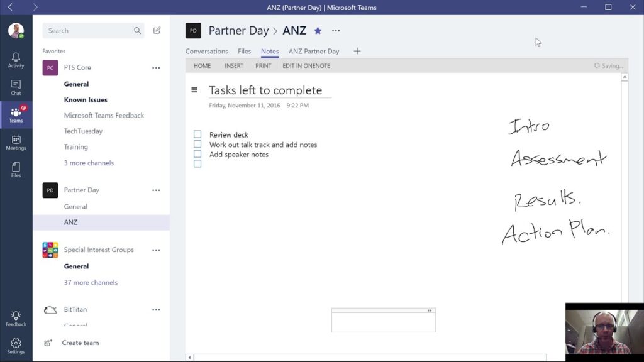Unfavorite the ANZ channel via the star
This screenshot has width=644, height=362.
[318, 30]
